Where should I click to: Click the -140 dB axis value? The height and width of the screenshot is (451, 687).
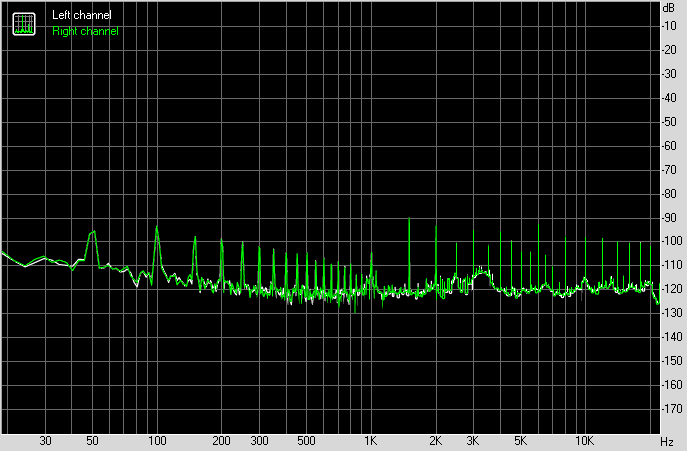pos(672,337)
